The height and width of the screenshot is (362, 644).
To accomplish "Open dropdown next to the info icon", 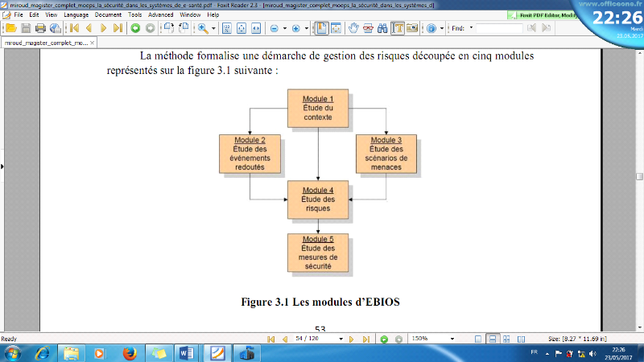I will (441, 28).
